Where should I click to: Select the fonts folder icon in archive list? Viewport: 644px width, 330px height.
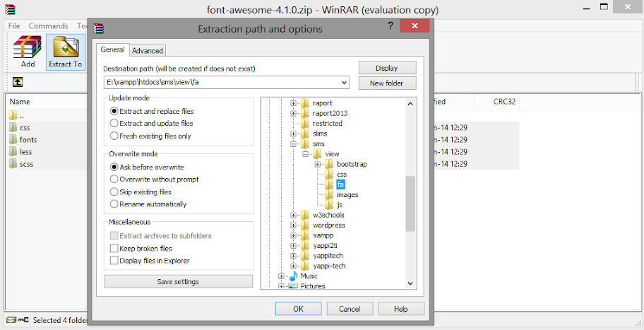pos(13,140)
